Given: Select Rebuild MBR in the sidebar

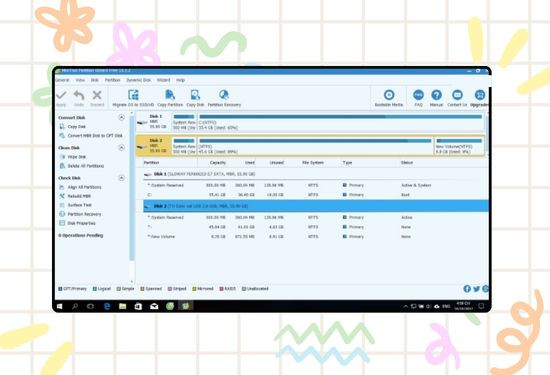Looking at the screenshot, I should tap(75, 196).
